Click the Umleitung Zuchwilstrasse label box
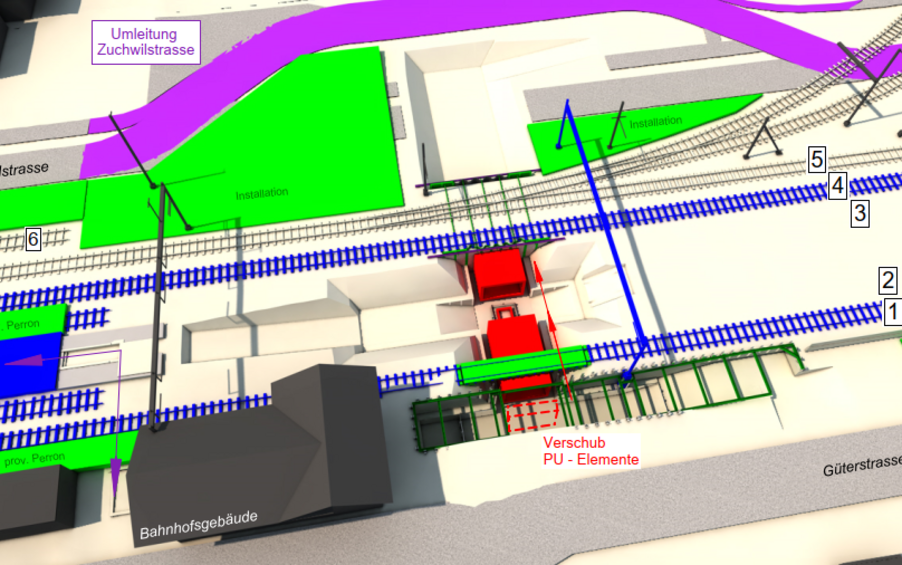This screenshot has height=565, width=902. click(x=145, y=44)
